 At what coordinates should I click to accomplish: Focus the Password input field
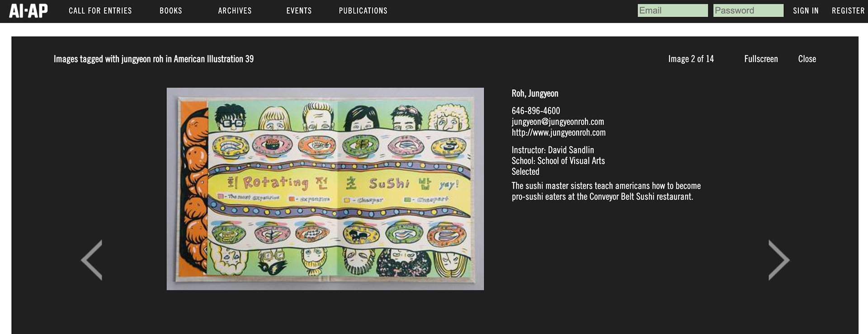point(748,10)
